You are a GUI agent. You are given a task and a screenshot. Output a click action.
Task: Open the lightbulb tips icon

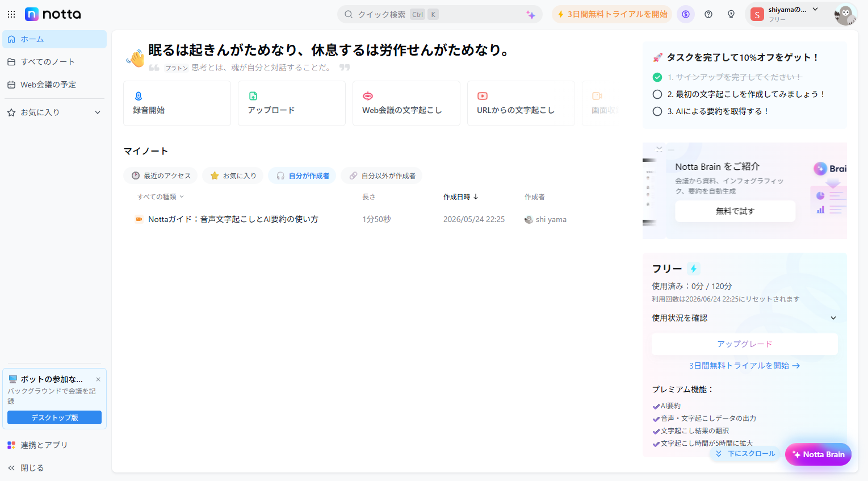click(x=731, y=14)
